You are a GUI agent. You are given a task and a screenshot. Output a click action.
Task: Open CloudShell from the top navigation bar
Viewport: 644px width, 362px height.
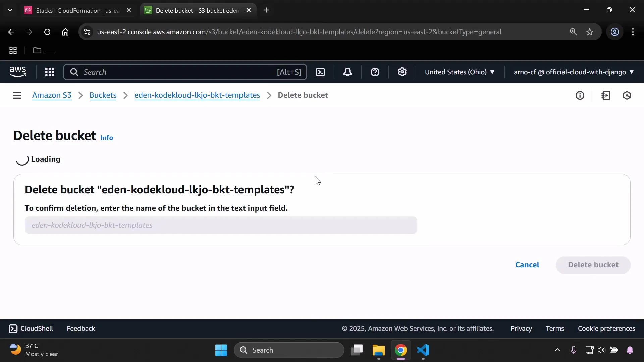click(x=320, y=72)
